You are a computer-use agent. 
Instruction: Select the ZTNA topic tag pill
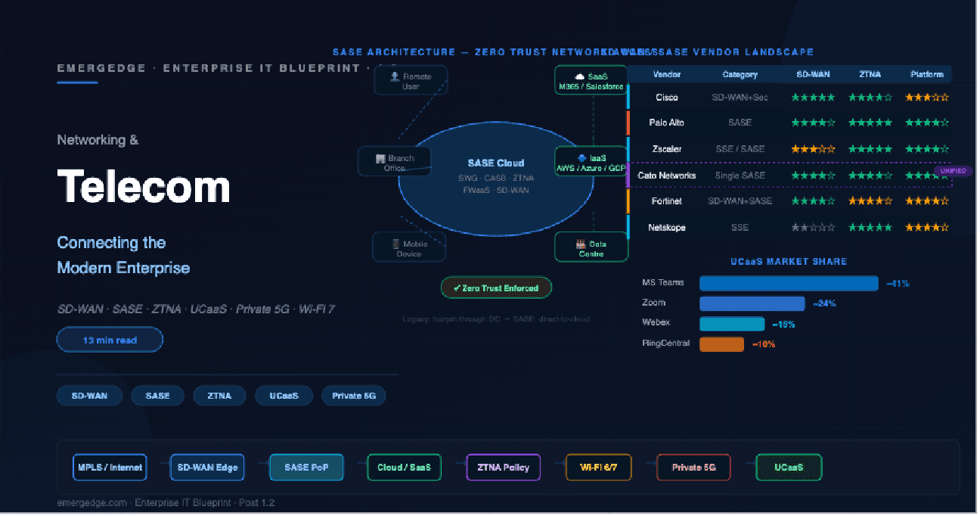[220, 396]
